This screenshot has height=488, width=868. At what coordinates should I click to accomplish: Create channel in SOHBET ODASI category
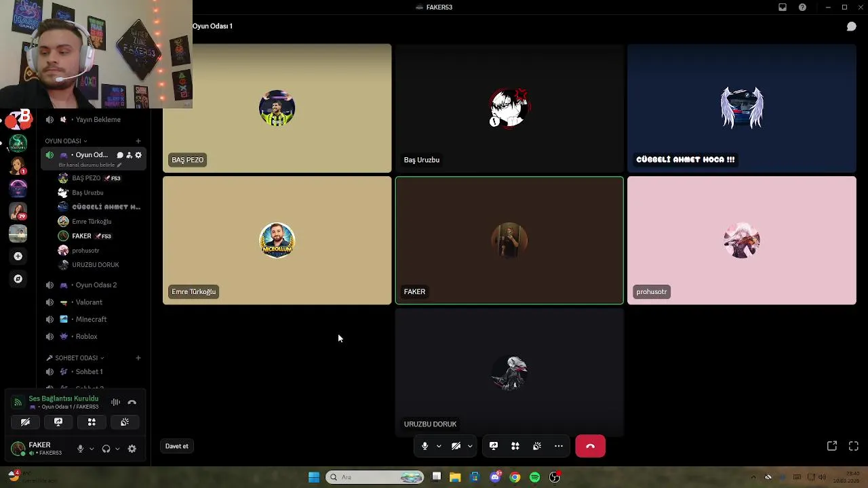pyautogui.click(x=138, y=358)
